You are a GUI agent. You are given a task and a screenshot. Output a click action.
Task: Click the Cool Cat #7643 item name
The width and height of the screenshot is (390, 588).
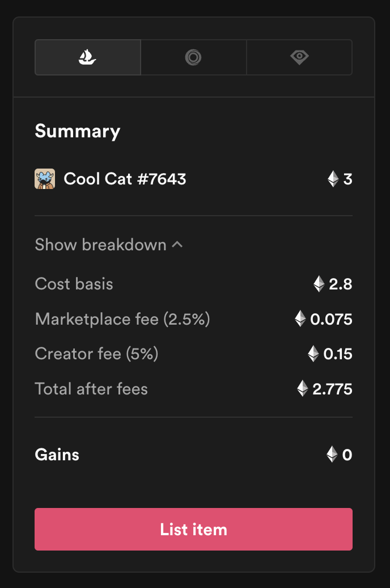125,179
